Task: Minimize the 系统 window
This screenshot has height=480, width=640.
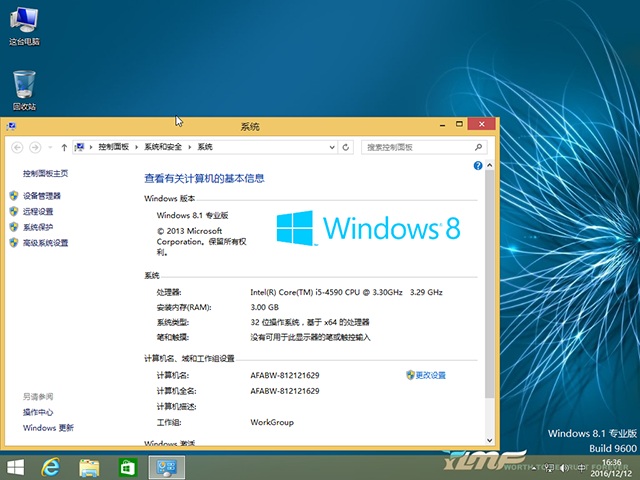Action: pos(442,124)
